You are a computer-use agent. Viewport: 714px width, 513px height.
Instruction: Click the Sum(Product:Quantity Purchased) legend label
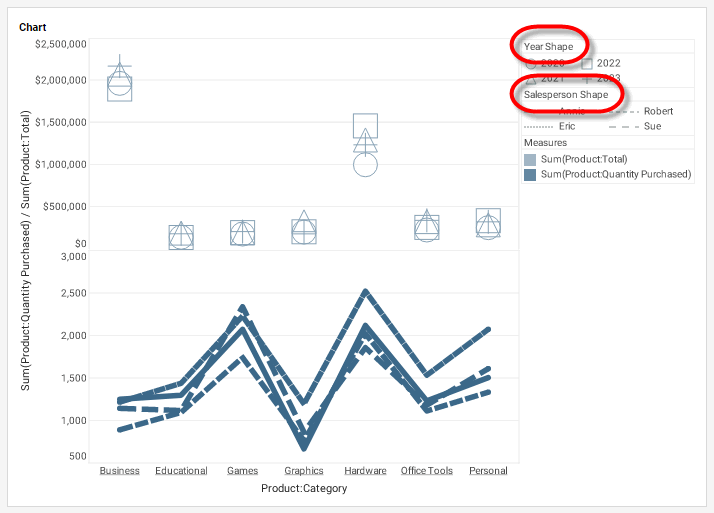(x=615, y=174)
